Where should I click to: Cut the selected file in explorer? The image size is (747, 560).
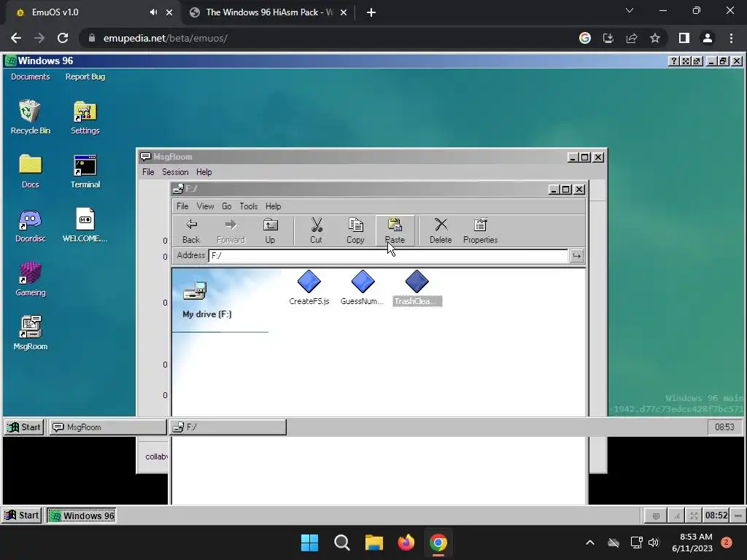[317, 231]
